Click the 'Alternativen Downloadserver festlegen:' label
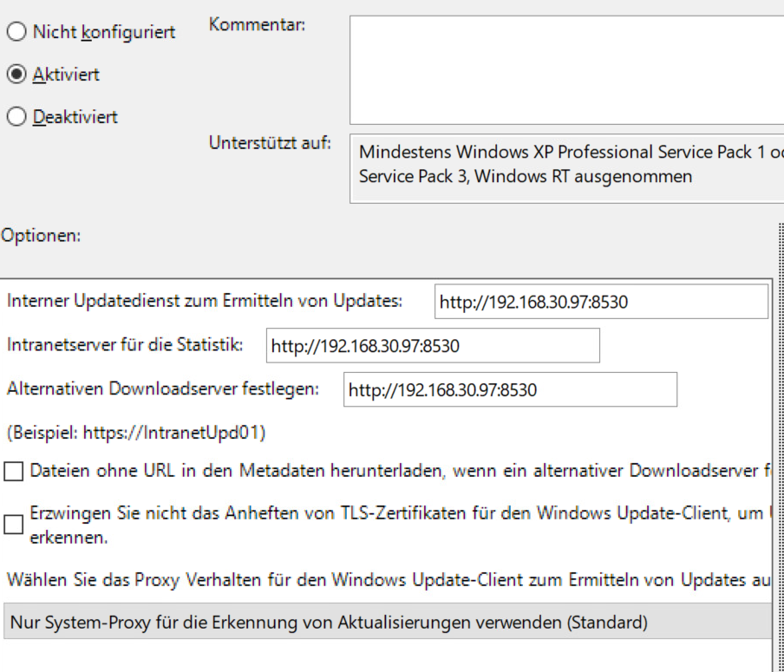This screenshot has width=784, height=672. click(163, 388)
